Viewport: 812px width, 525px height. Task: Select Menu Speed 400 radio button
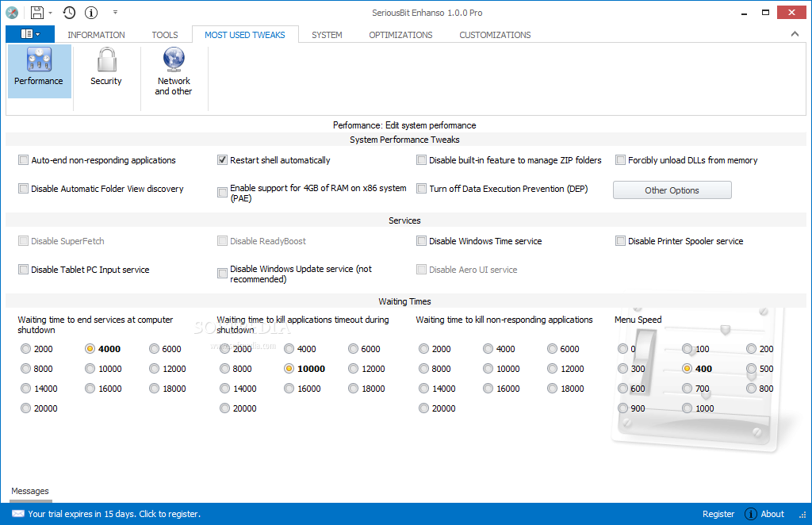coord(688,369)
